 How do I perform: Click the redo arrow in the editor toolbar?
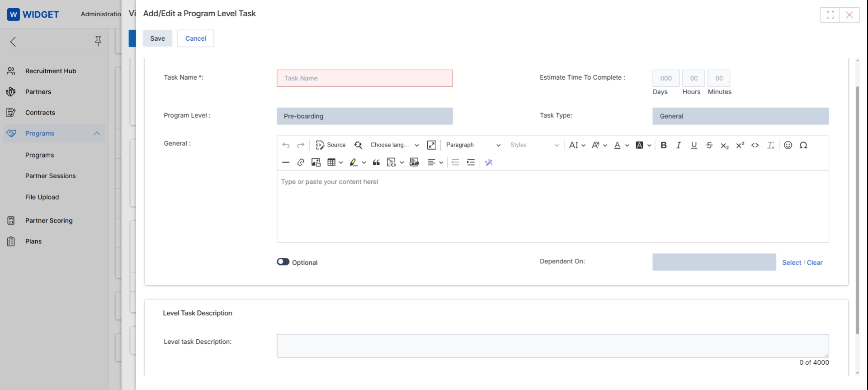coord(301,145)
